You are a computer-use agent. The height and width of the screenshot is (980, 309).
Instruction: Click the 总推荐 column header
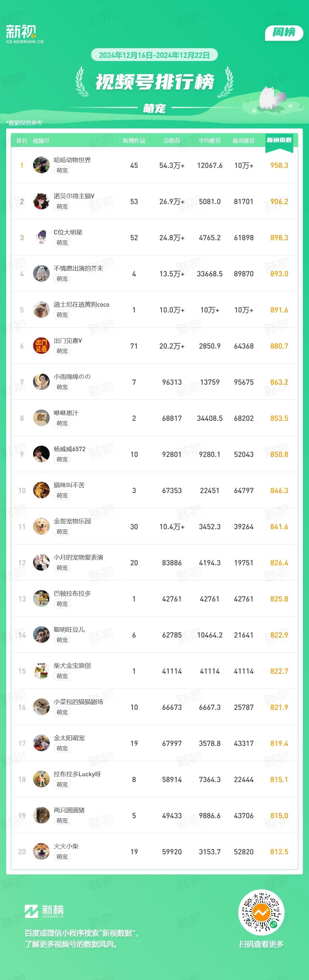pos(171,141)
